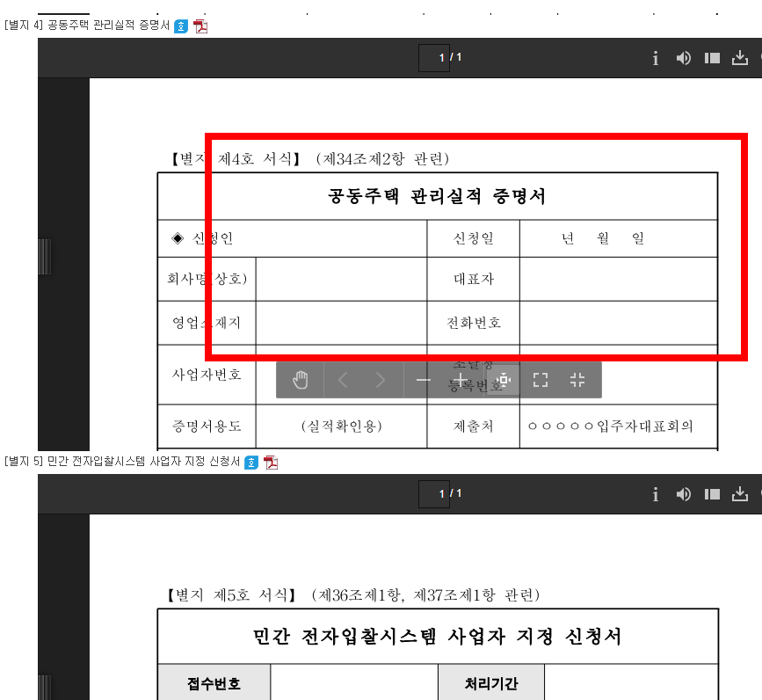762x700 pixels.
Task: Click the page number field on the second viewer
Action: (433, 493)
